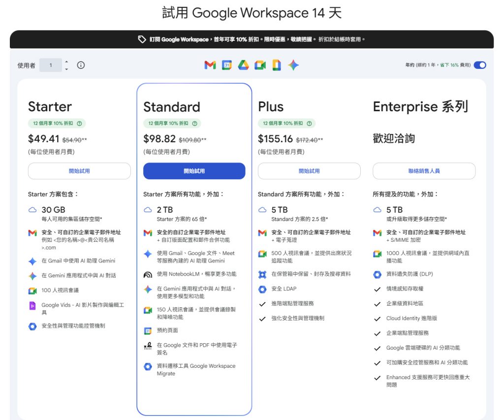Click the Cloud Identity 進階版 feature
The image size is (504, 420).
tap(411, 319)
